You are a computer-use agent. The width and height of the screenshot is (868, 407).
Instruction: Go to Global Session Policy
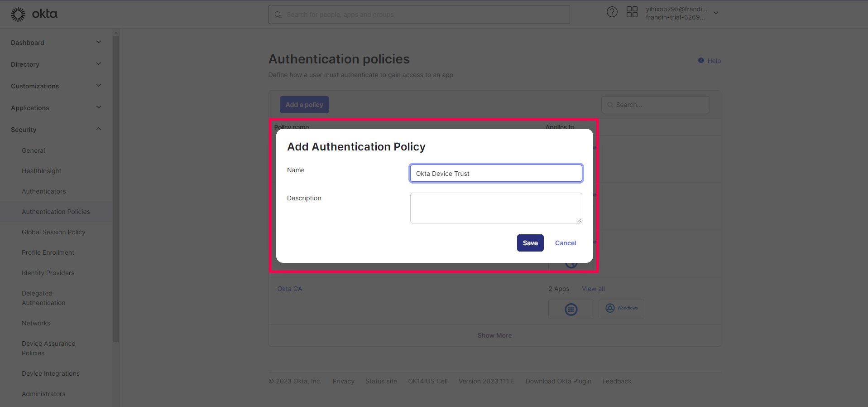(53, 232)
